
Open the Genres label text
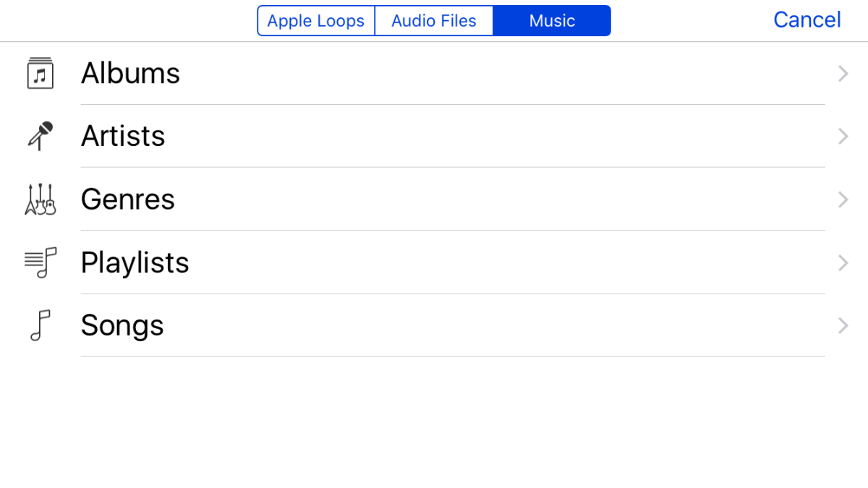point(128,200)
